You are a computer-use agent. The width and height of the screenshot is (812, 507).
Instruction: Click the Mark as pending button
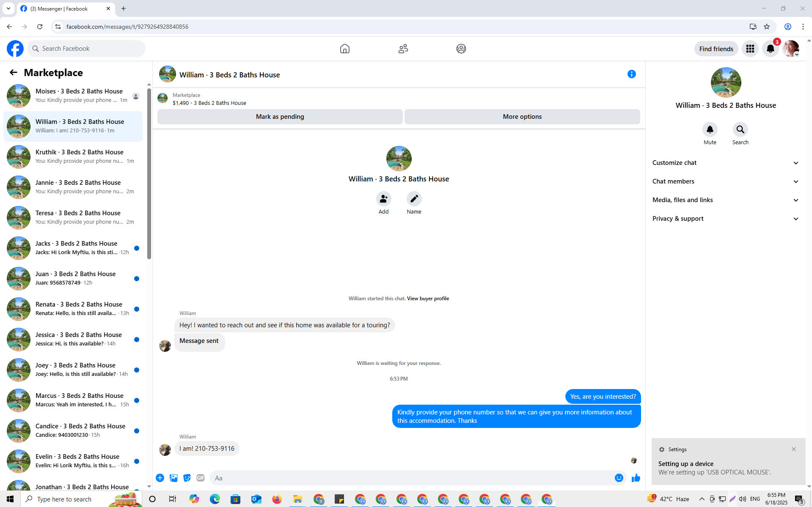click(x=280, y=117)
